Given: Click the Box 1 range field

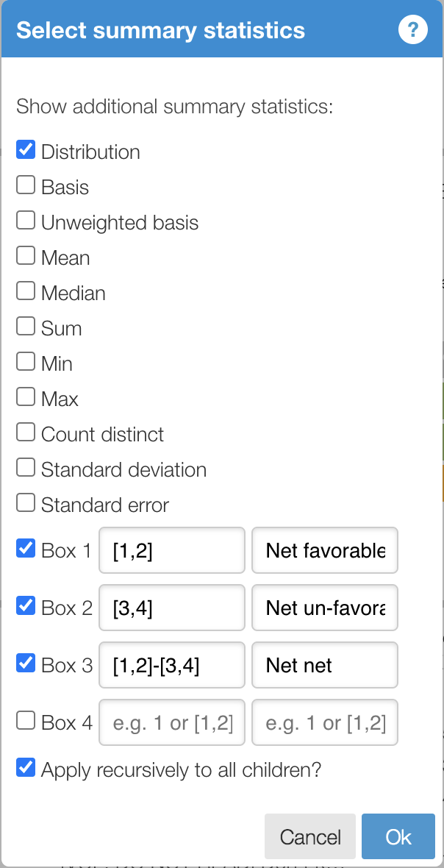Looking at the screenshot, I should tap(172, 550).
